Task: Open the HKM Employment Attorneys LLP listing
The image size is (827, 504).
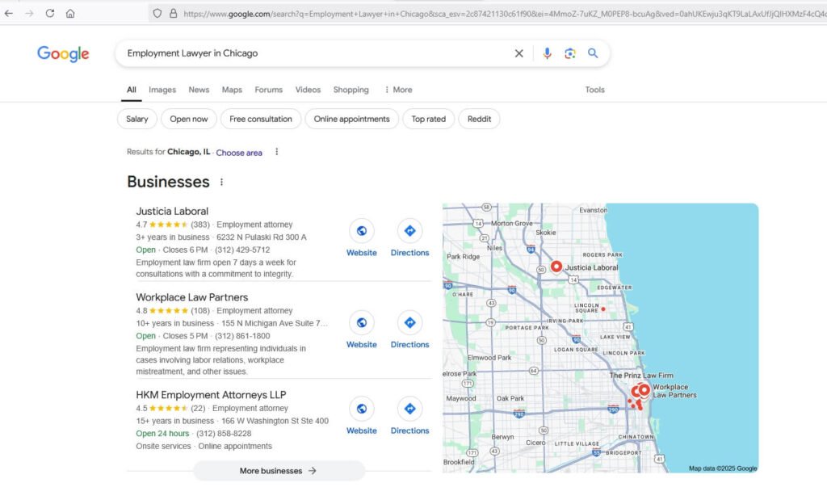Action: pos(211,395)
